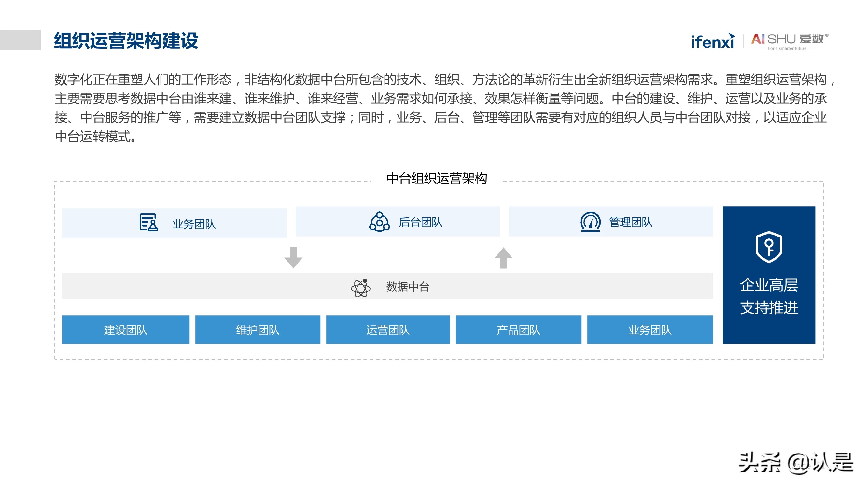
Task: Click the 业务团队 document icon
Action: pyautogui.click(x=147, y=223)
